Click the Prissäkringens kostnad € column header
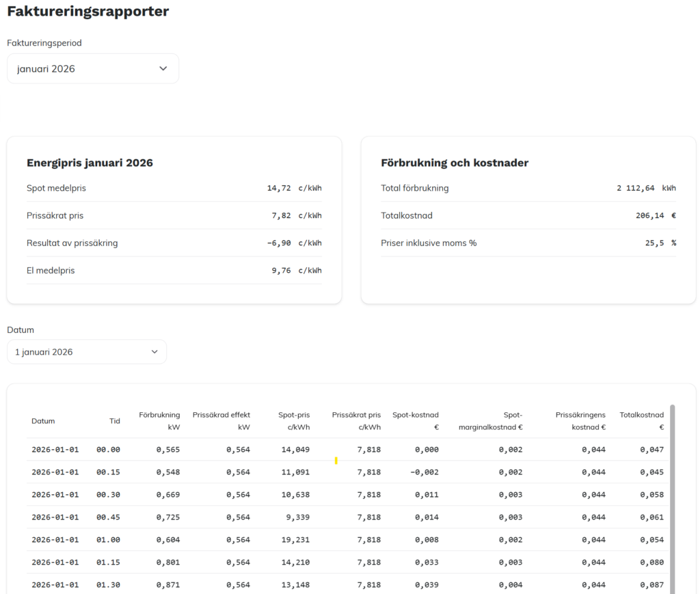The image size is (700, 594). [580, 421]
